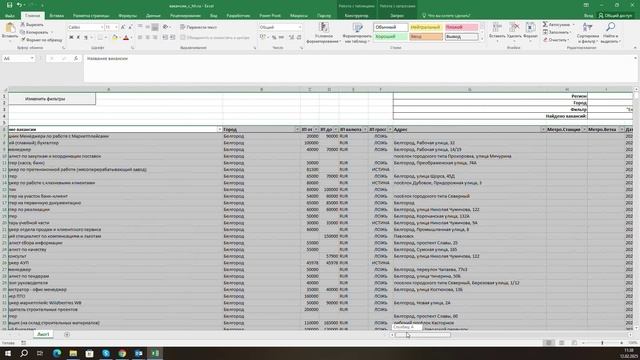Align text to the left
The height and width of the screenshot is (360, 640).
(140, 38)
